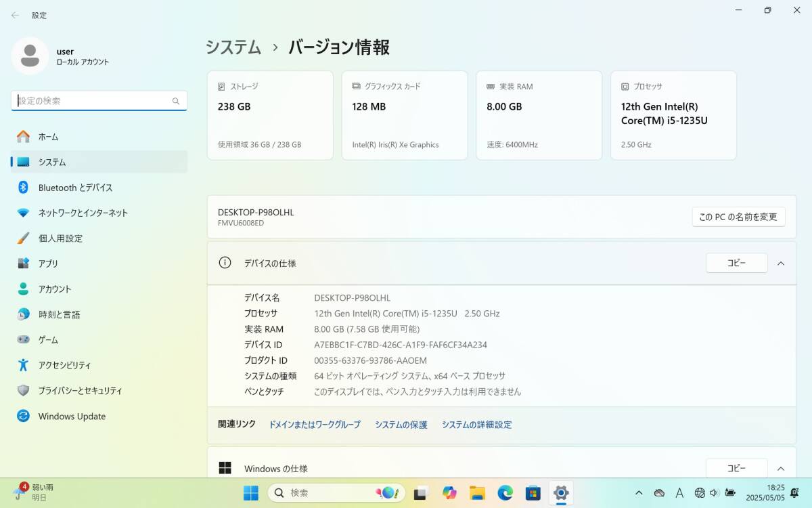
Task: Navigate to Windows Update page
Action: (x=99, y=416)
